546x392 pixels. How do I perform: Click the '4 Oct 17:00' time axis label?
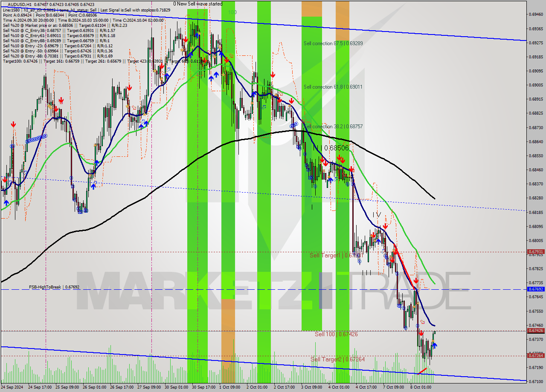tap(367, 387)
